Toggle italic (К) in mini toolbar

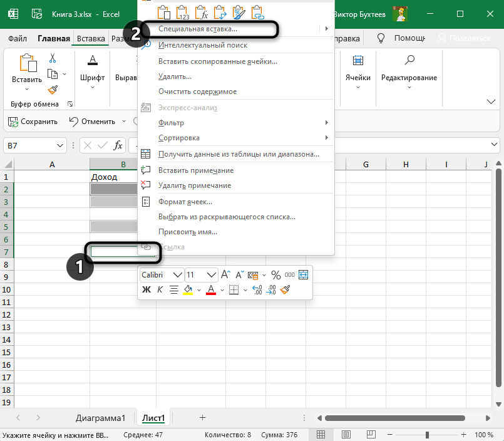coord(160,289)
